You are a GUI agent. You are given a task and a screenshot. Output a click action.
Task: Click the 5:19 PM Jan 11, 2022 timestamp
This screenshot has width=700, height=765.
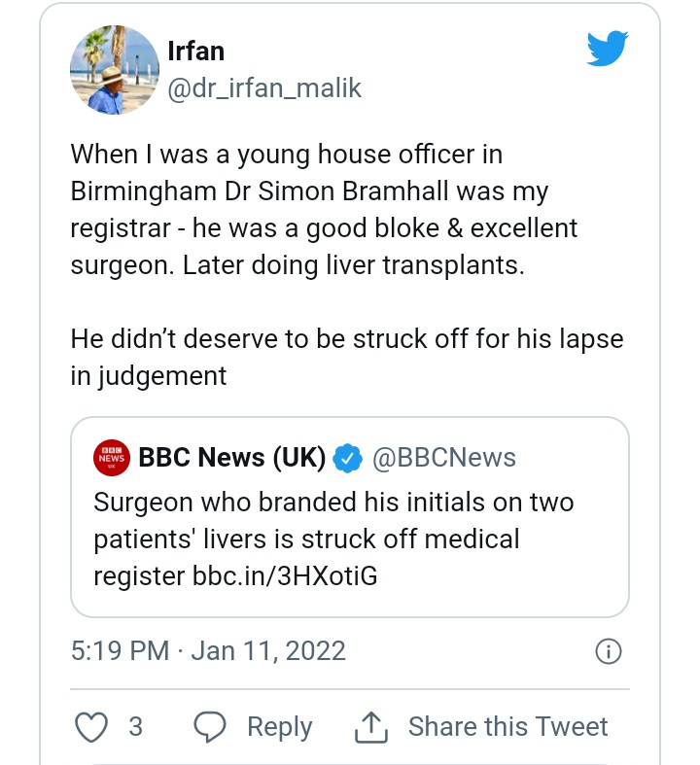[208, 650]
